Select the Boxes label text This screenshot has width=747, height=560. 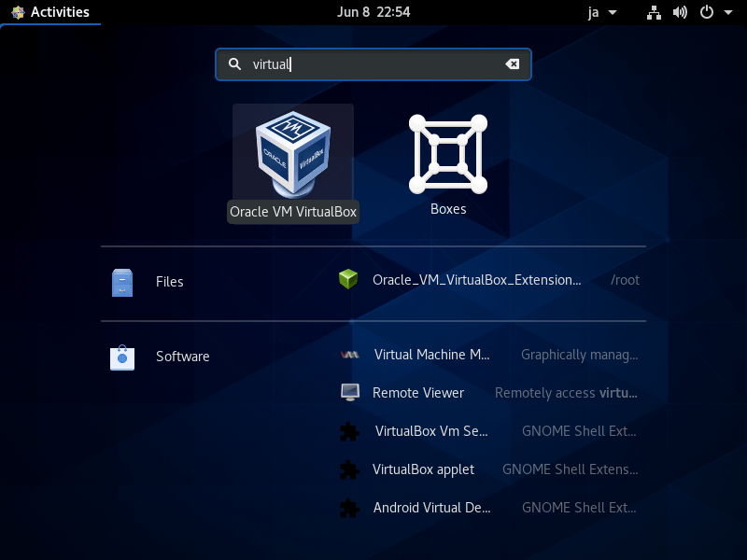(x=448, y=209)
